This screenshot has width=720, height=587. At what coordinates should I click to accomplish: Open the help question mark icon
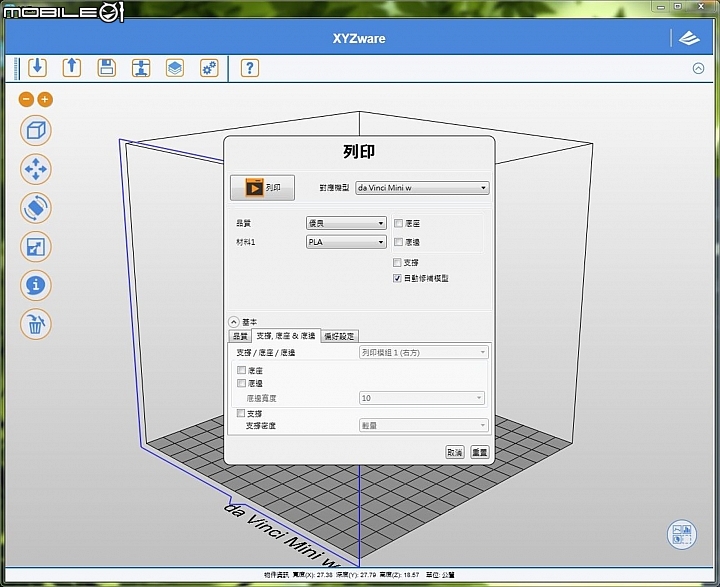tap(250, 68)
